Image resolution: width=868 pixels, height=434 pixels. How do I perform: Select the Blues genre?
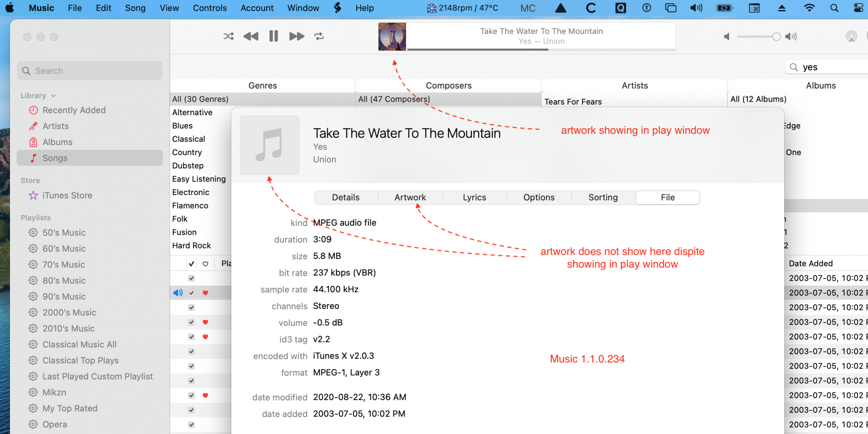[182, 126]
